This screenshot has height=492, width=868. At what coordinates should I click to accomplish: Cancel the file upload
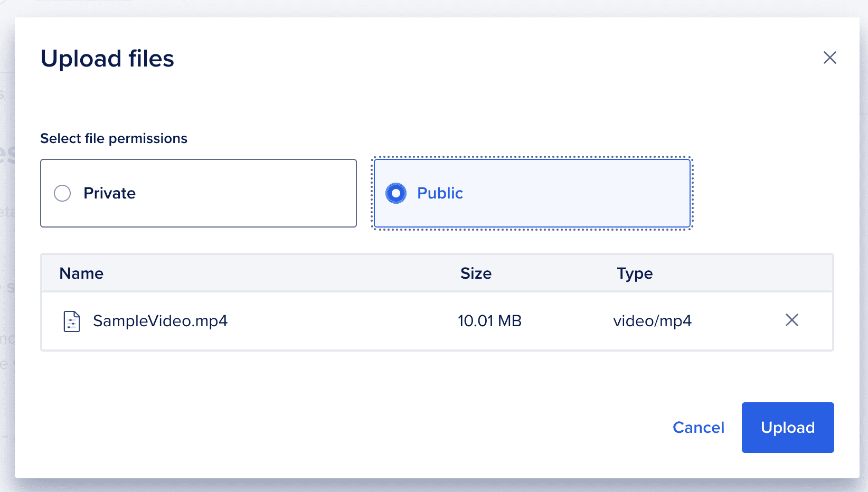(x=698, y=428)
